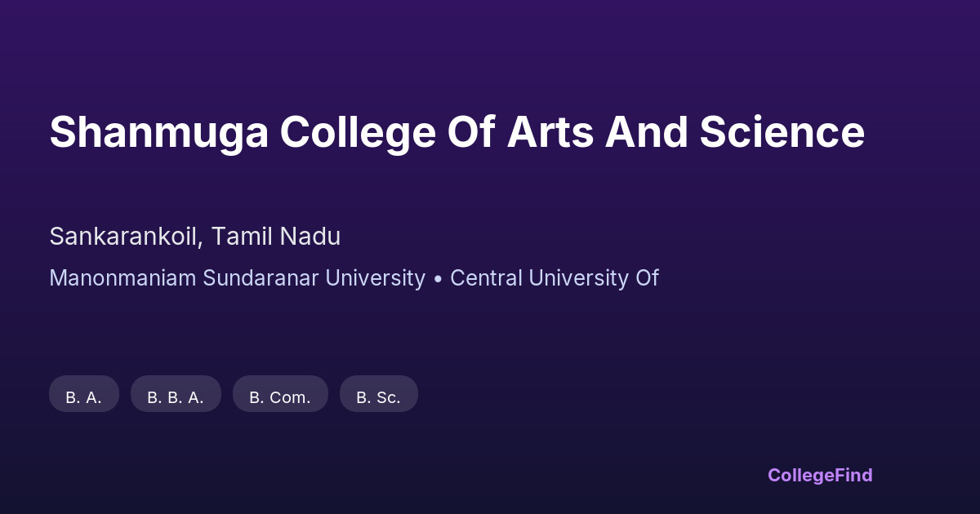Click University right after Sundaranar

(x=374, y=278)
